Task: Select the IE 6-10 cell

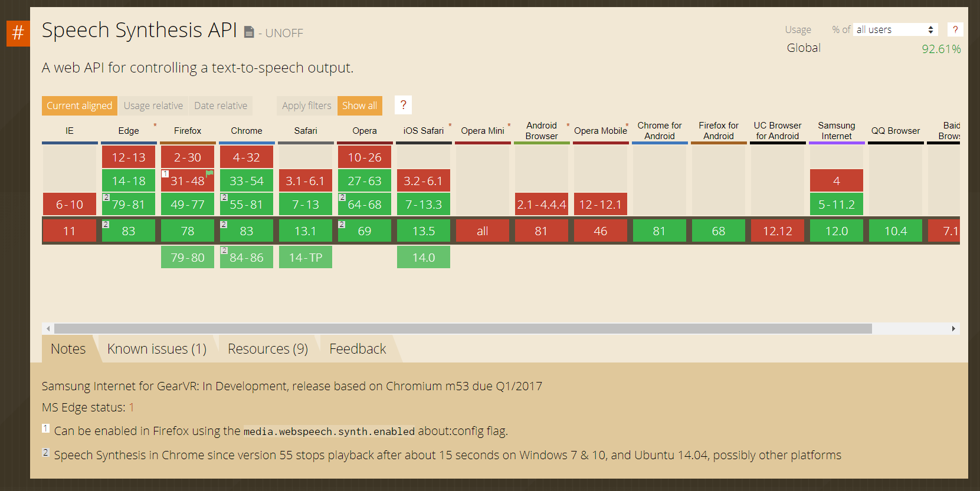Action: [70, 204]
